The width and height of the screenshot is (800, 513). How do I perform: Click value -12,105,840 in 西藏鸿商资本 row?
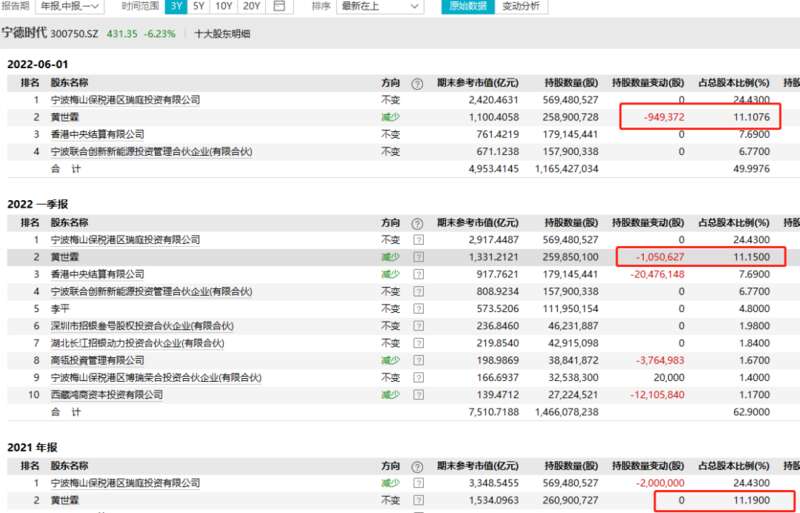pos(657,396)
